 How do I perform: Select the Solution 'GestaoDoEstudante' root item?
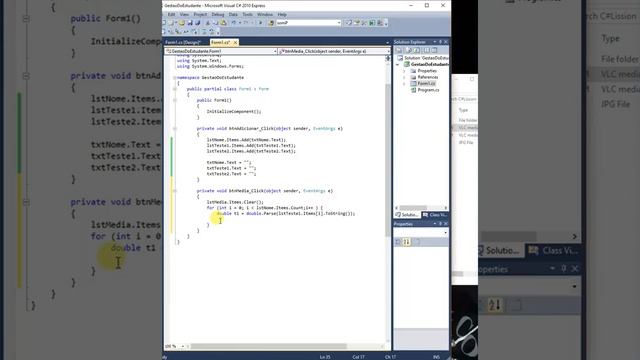point(422,58)
